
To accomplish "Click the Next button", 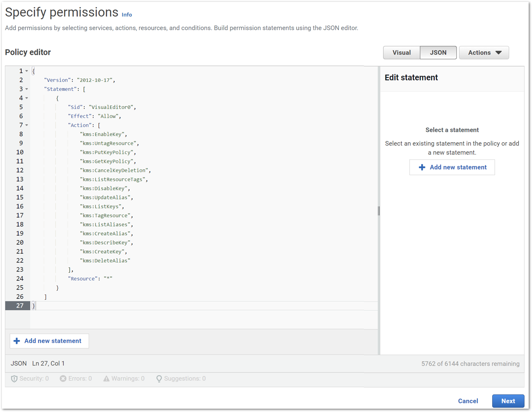I will tap(508, 401).
